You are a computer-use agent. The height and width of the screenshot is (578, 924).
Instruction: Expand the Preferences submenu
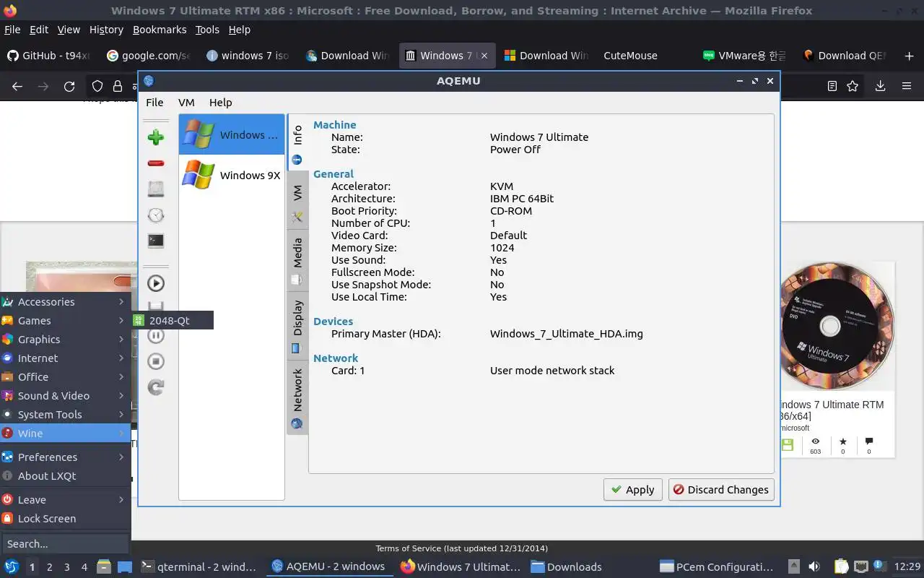pos(65,457)
